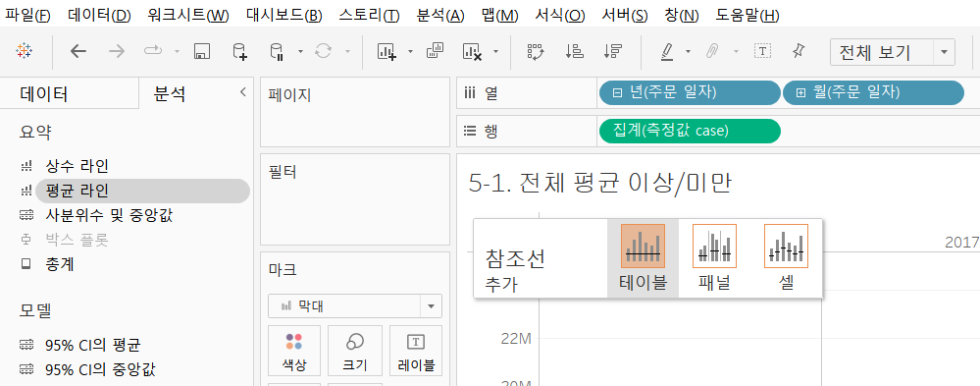The height and width of the screenshot is (386, 980).
Task: Click the Pause auto updates icon
Action: point(277,51)
